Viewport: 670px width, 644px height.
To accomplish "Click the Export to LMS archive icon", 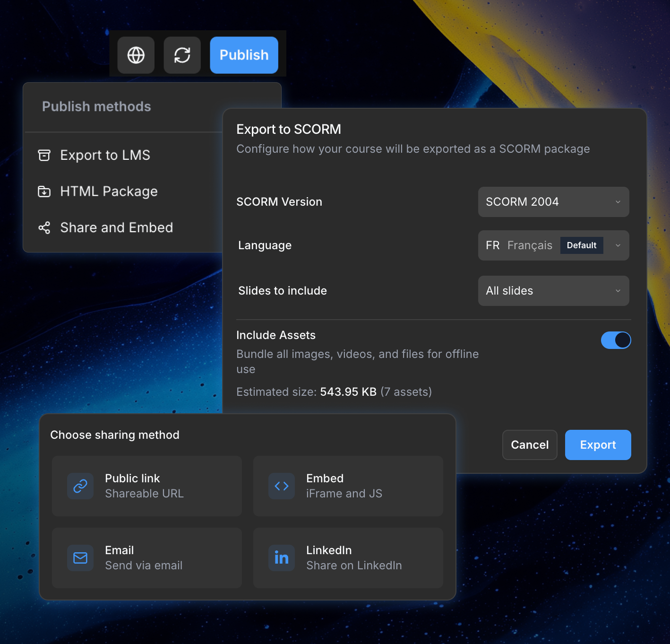I will point(44,155).
